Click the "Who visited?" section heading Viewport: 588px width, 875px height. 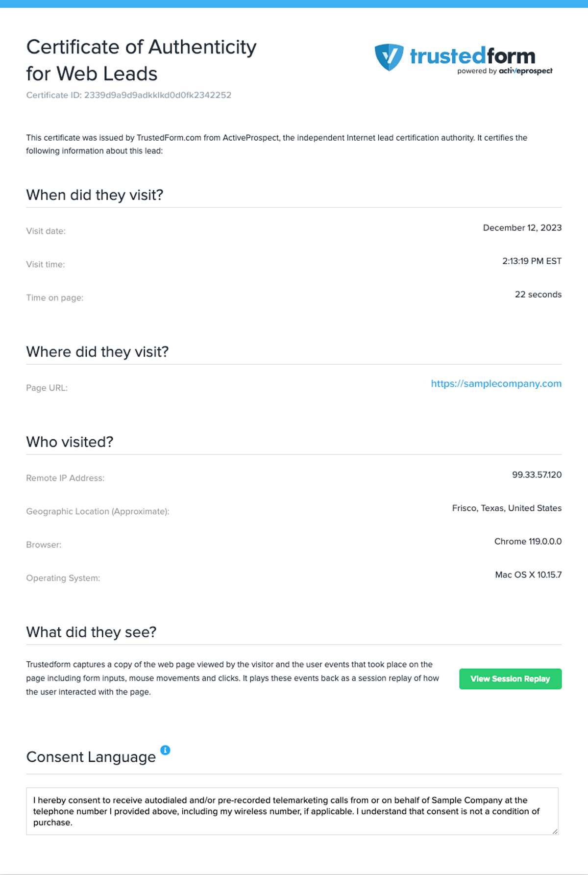point(70,442)
